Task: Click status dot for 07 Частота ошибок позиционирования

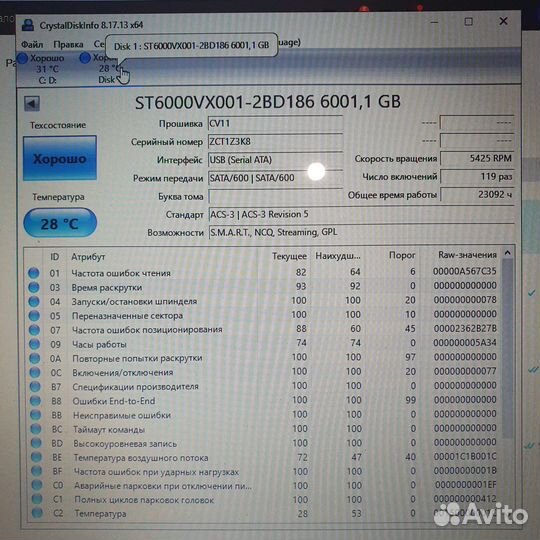Action: point(34,330)
